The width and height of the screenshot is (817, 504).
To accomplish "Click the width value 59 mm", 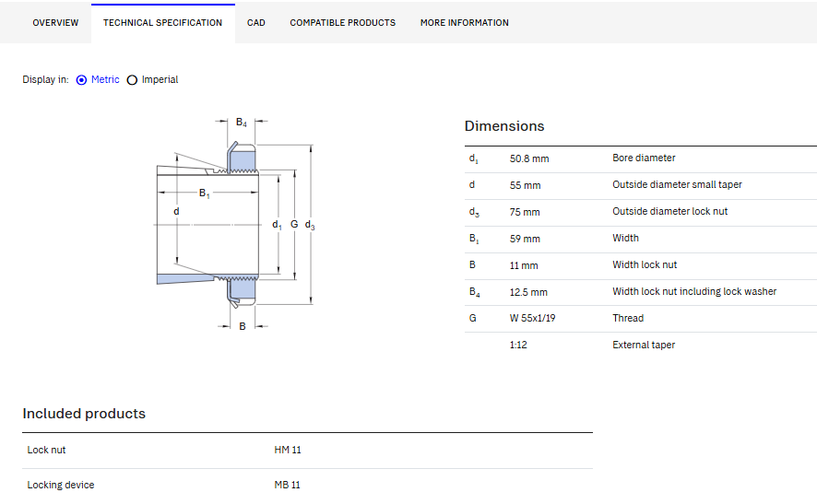I will click(524, 239).
